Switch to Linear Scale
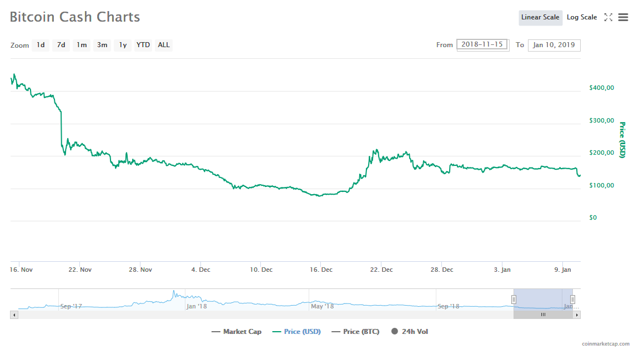 540,17
